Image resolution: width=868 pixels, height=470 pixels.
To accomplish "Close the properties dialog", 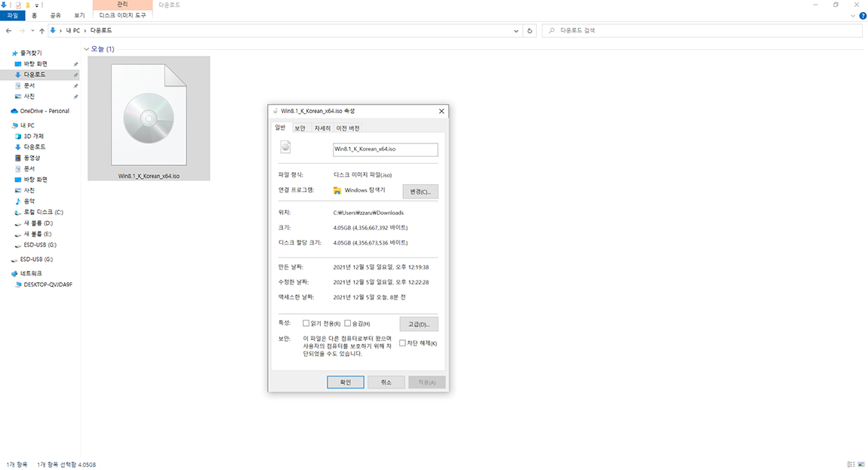I will (x=442, y=111).
